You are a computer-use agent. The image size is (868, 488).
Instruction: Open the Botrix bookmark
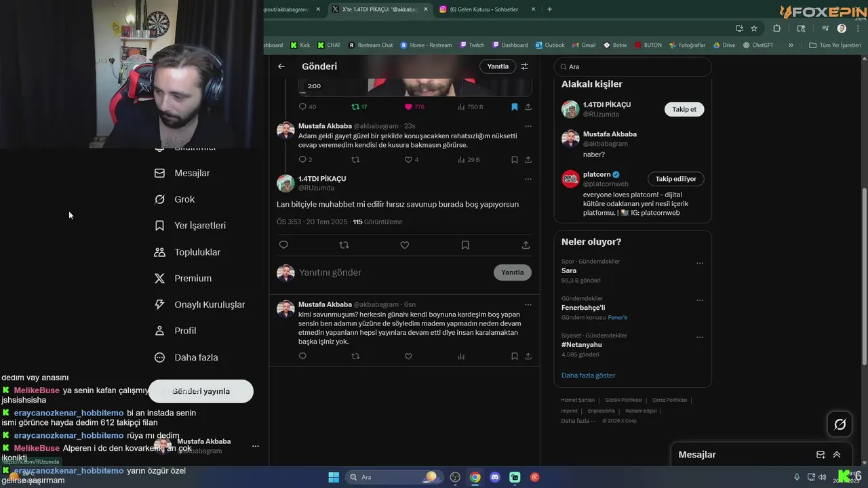(615, 45)
